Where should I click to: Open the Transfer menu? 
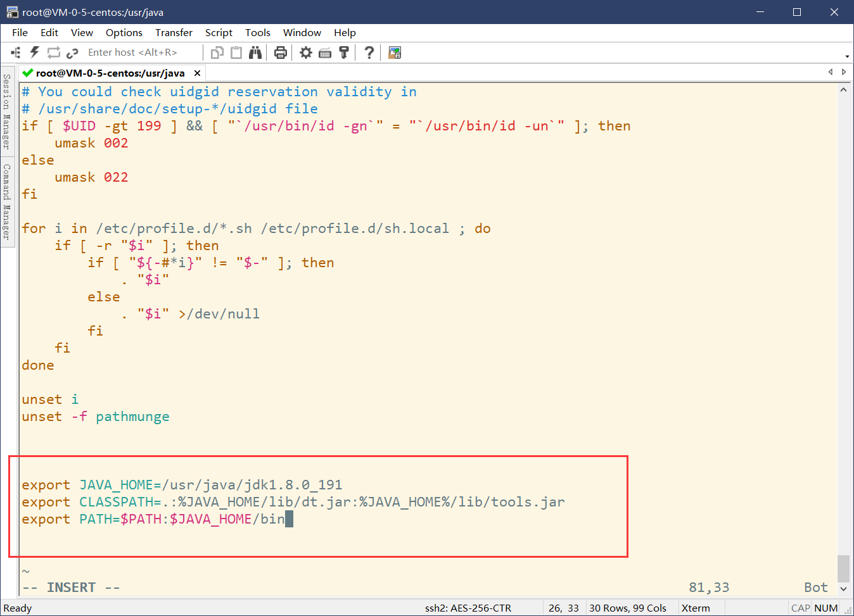(174, 32)
